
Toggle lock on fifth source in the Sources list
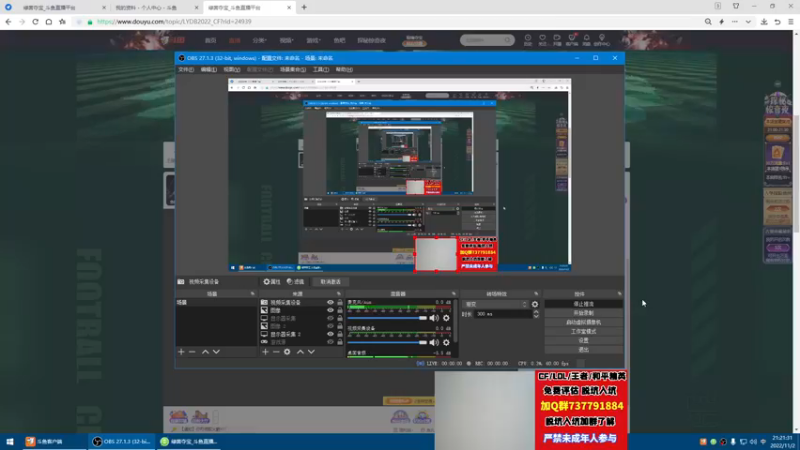[x=340, y=334]
